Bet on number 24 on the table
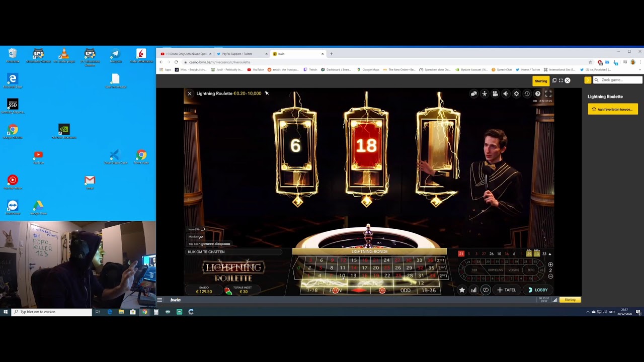The width and height of the screenshot is (644, 362). click(386, 260)
